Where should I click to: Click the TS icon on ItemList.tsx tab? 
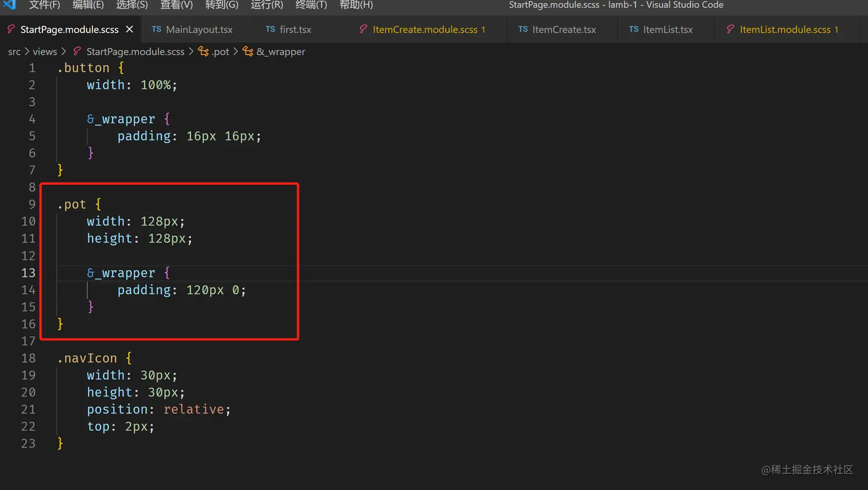coord(634,29)
